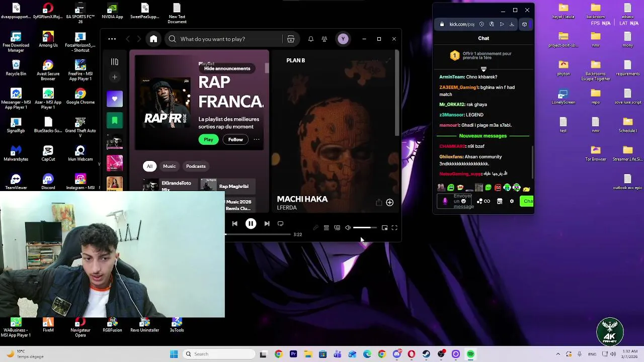Download icon in Kick browser toolbar
The height and width of the screenshot is (362, 644).
click(512, 24)
